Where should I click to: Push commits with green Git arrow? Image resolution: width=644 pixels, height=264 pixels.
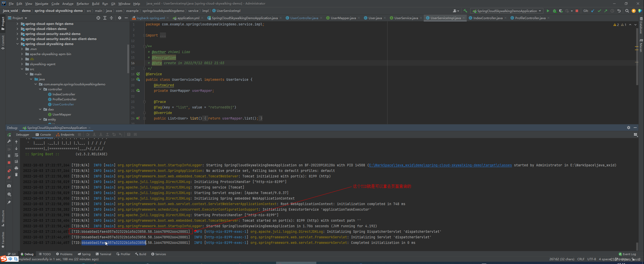point(606,11)
